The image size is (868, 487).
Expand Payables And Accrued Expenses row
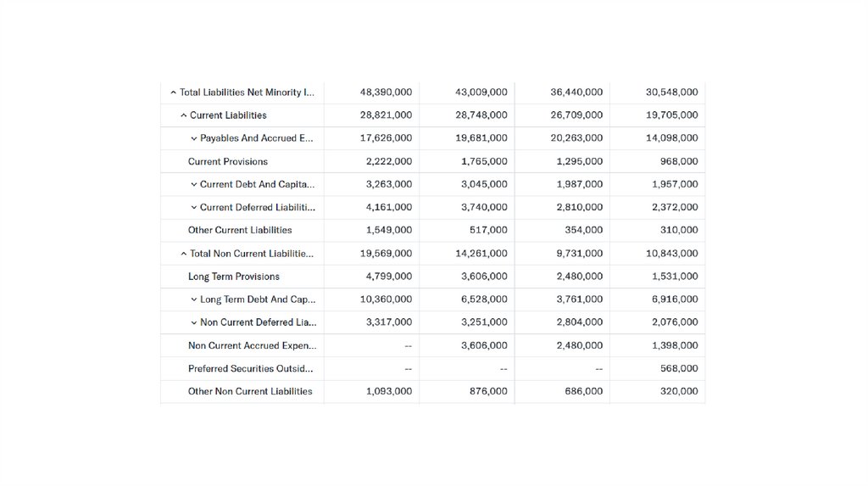(x=194, y=138)
